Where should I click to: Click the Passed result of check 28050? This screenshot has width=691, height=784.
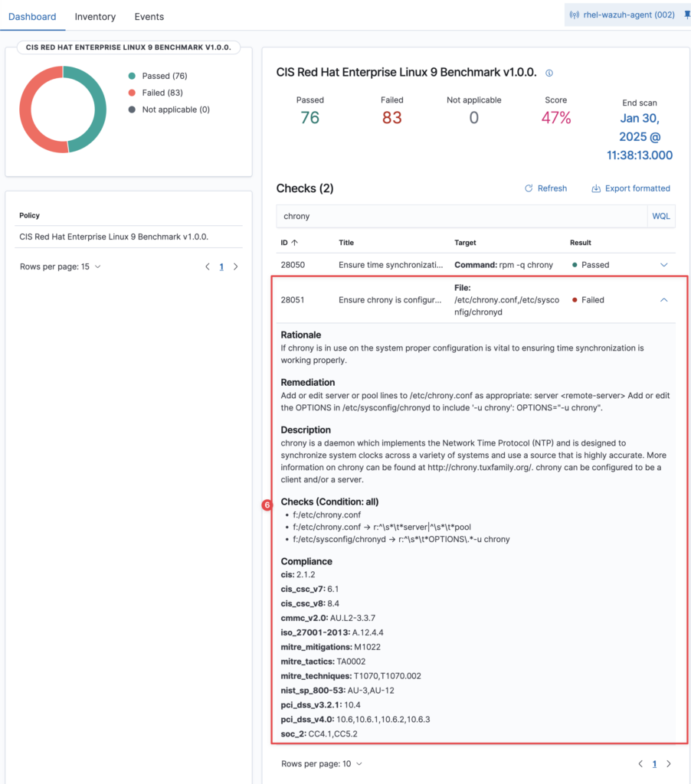[591, 265]
